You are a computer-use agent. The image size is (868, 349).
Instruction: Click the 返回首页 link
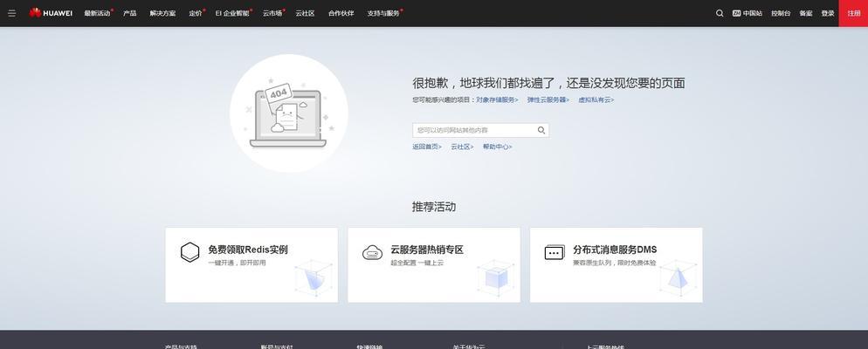427,147
